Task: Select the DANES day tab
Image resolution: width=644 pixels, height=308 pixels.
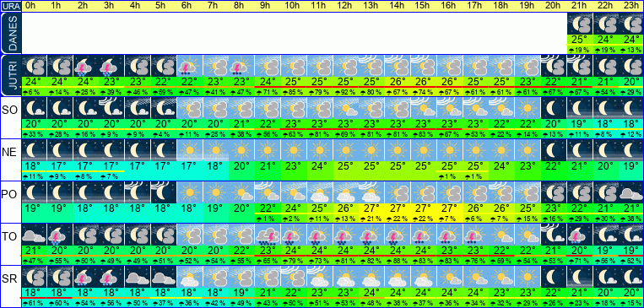Action: [x=10, y=33]
